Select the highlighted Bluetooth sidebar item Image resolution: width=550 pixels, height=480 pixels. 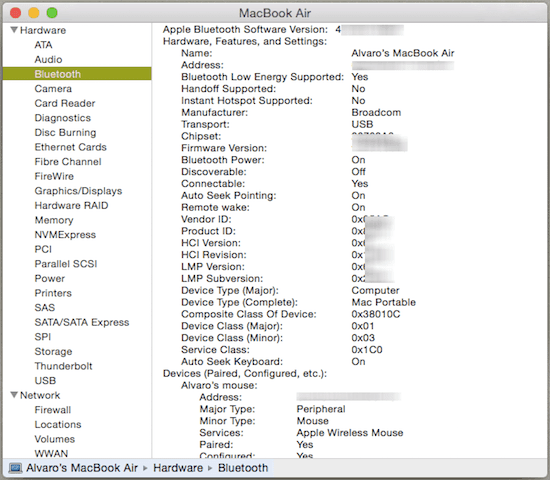pos(77,74)
